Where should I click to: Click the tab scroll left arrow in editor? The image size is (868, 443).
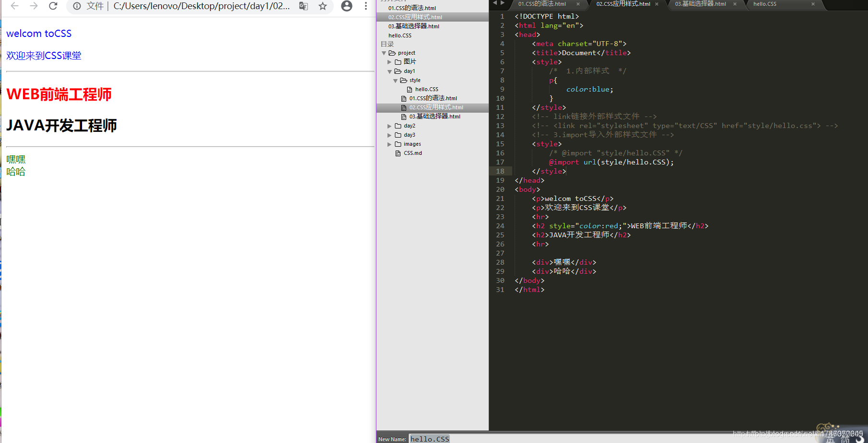point(495,3)
